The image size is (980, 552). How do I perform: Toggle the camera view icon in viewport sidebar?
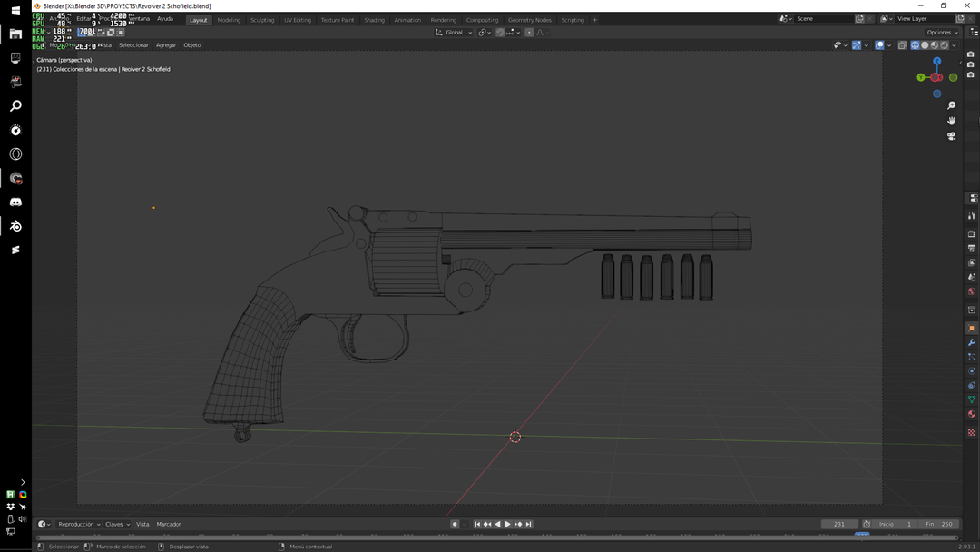[x=951, y=136]
